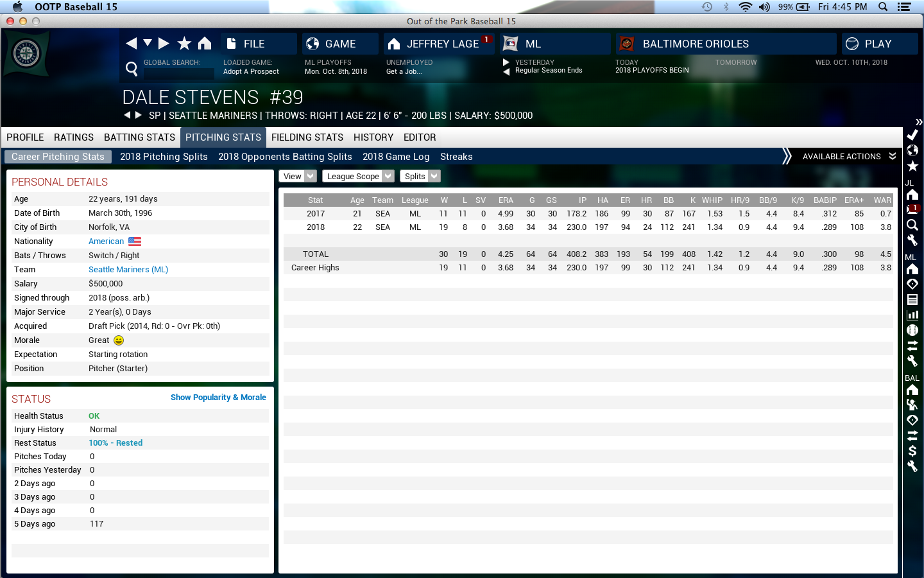Open Notification Center icon in menu bar

[904, 7]
